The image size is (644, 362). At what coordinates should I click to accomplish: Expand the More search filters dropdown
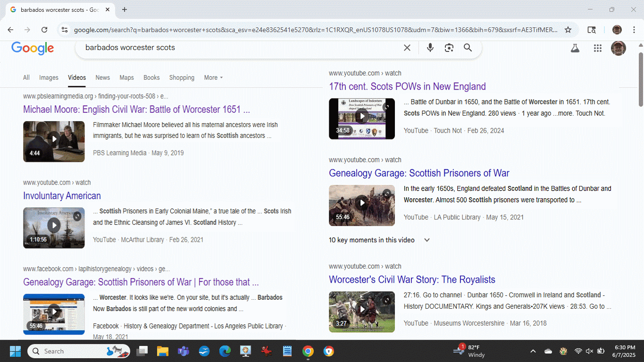pyautogui.click(x=213, y=78)
